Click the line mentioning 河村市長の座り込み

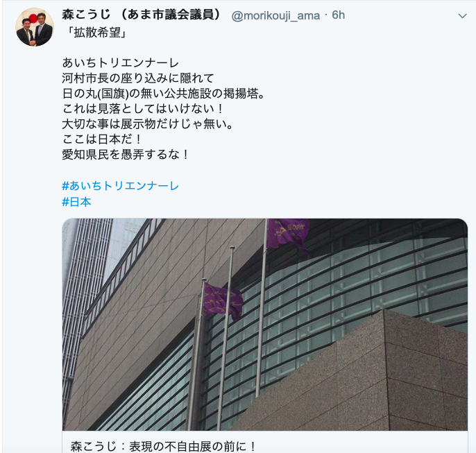click(x=138, y=78)
